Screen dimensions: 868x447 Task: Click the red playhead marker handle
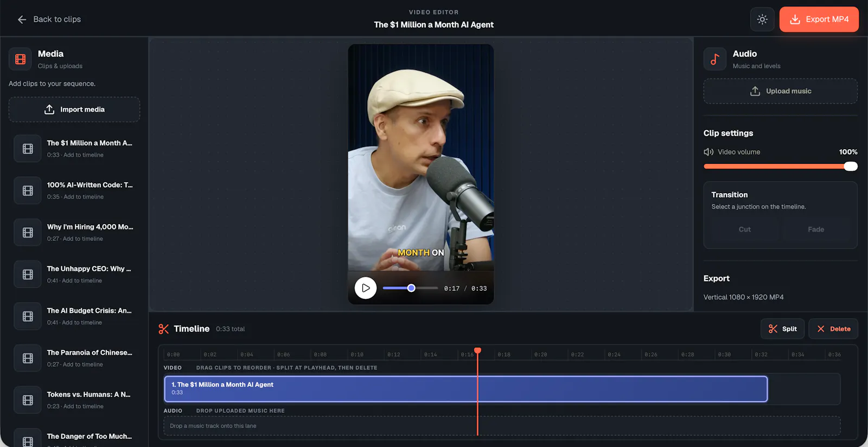477,350
